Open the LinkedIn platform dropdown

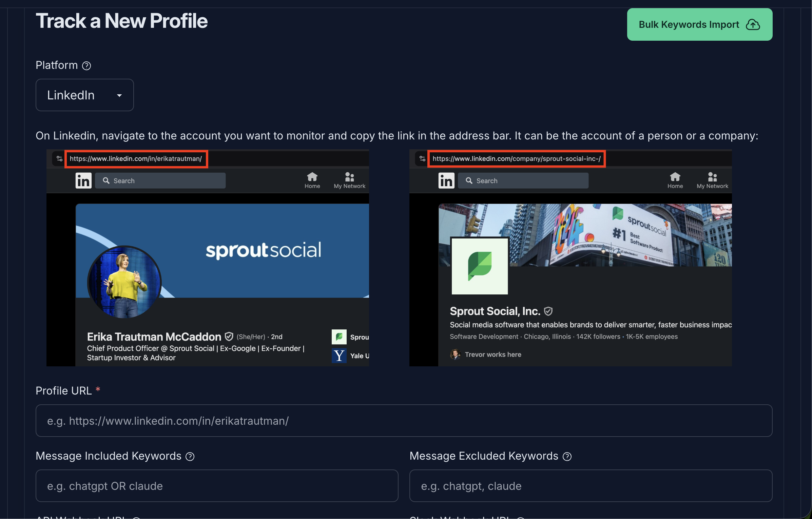click(85, 95)
